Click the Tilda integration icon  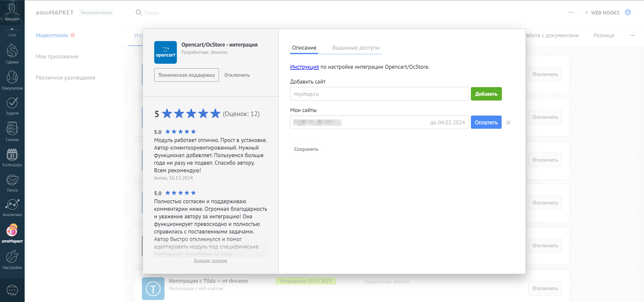[x=153, y=288]
